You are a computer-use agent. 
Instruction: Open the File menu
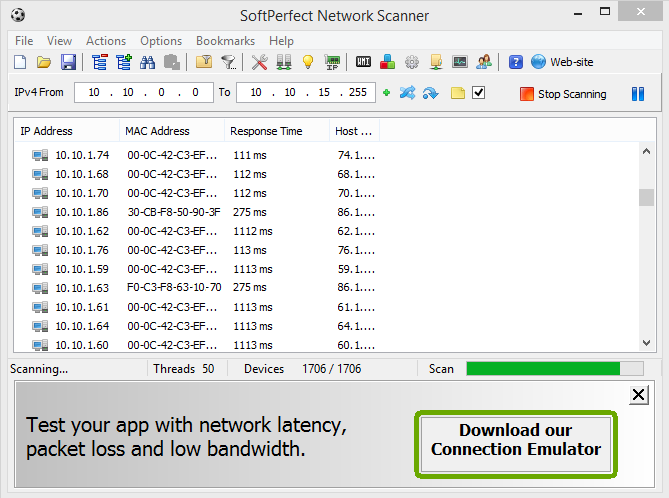click(24, 41)
